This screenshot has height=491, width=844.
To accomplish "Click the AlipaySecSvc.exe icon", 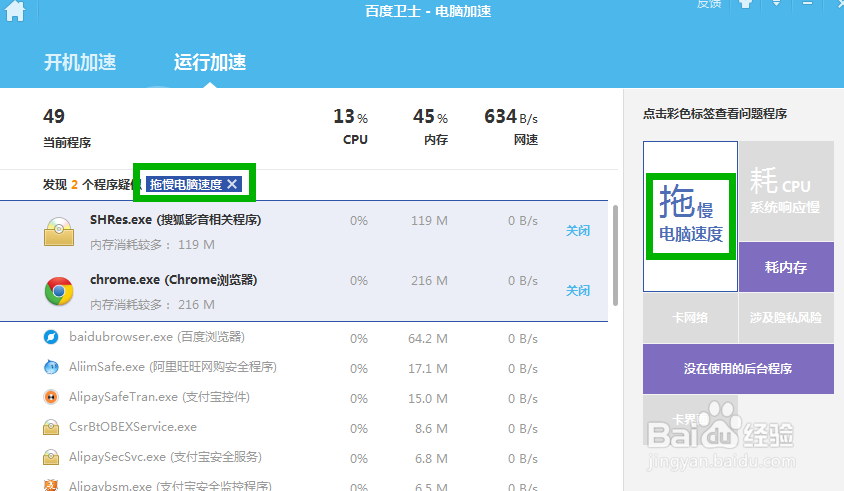I will (x=51, y=457).
